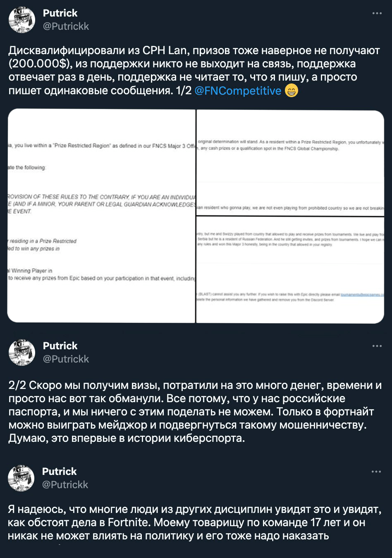This screenshot has width=392, height=558.
Task: Select the Putrick name on the bottom tweet
Action: [59, 472]
